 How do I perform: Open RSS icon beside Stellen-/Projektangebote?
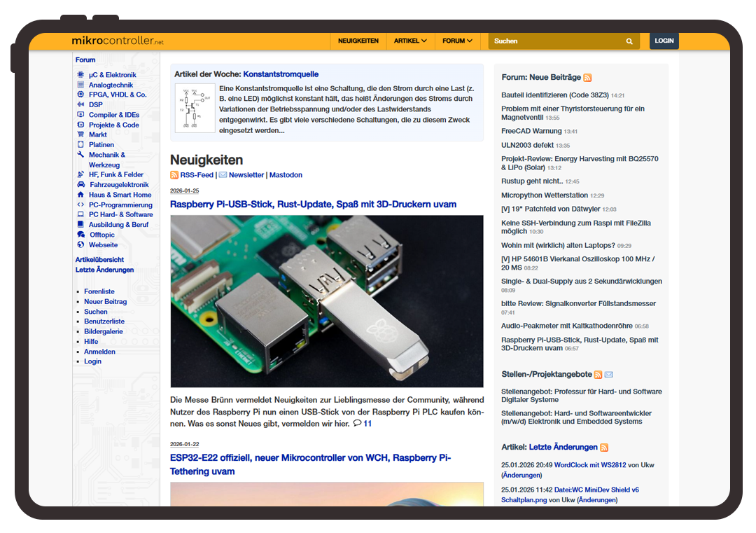pos(598,375)
